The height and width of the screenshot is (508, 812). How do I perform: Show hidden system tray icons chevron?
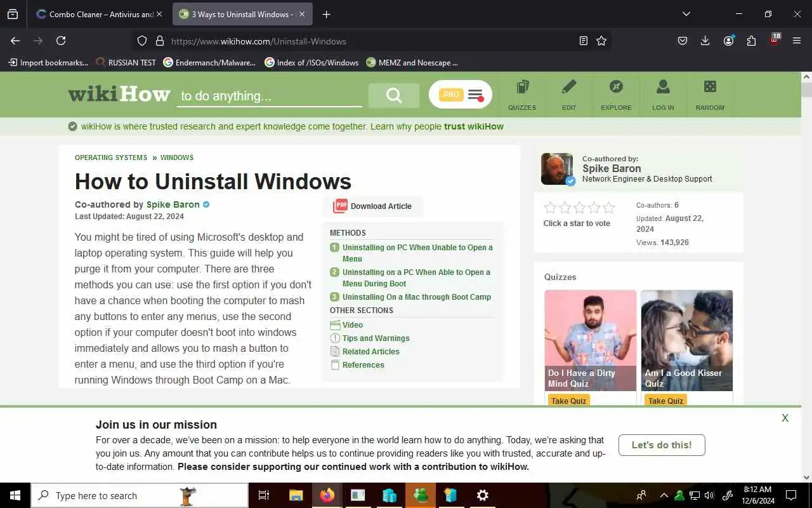point(664,495)
